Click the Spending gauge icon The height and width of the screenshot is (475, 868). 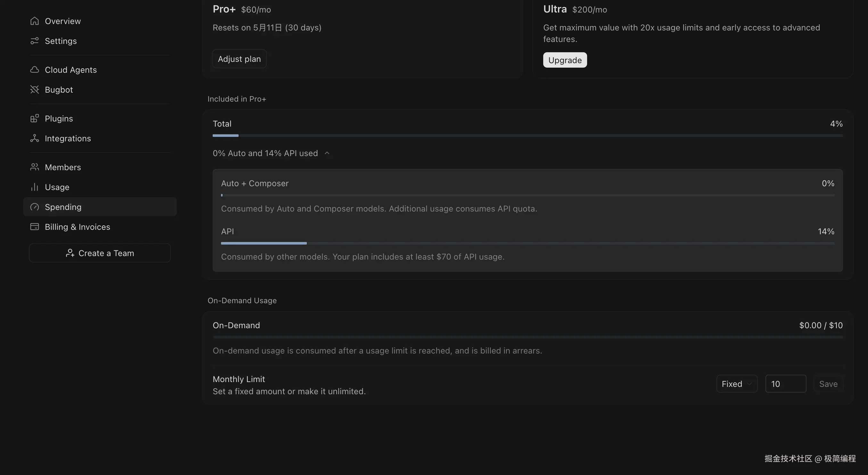pos(34,207)
